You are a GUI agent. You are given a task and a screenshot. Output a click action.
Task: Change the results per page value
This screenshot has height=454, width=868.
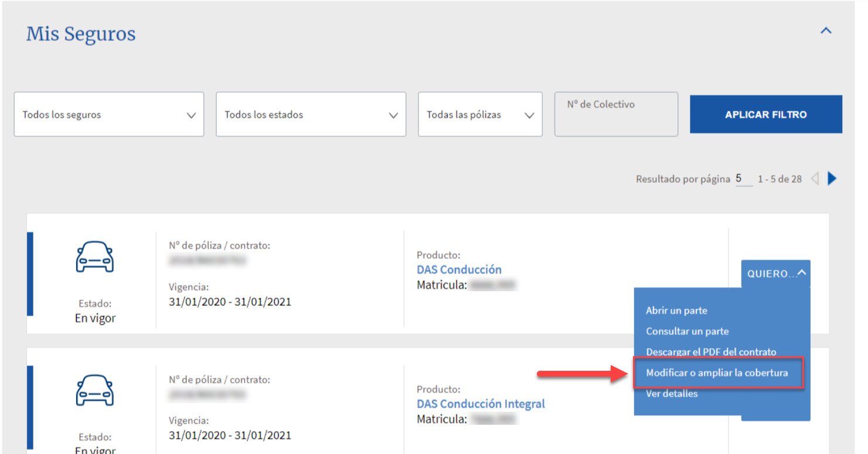(x=743, y=179)
